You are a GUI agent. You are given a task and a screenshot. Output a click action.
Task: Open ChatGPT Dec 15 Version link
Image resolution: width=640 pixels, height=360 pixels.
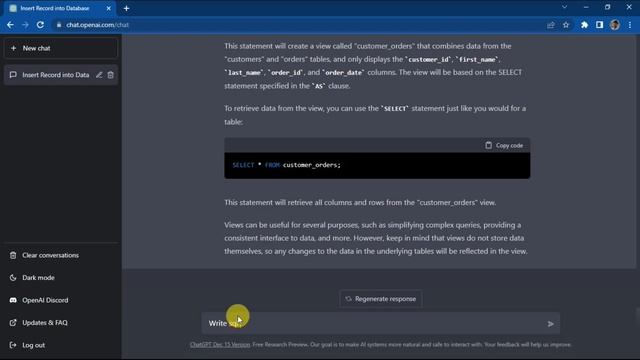pyautogui.click(x=220, y=345)
